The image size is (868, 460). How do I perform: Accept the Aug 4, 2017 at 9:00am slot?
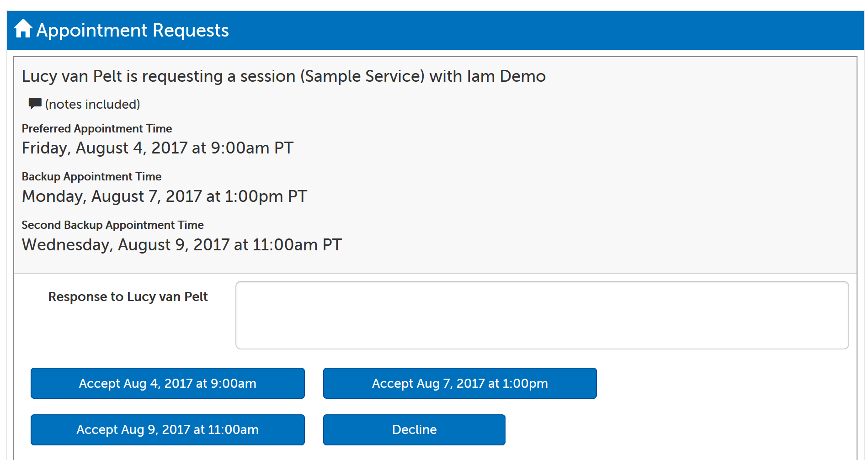point(167,383)
